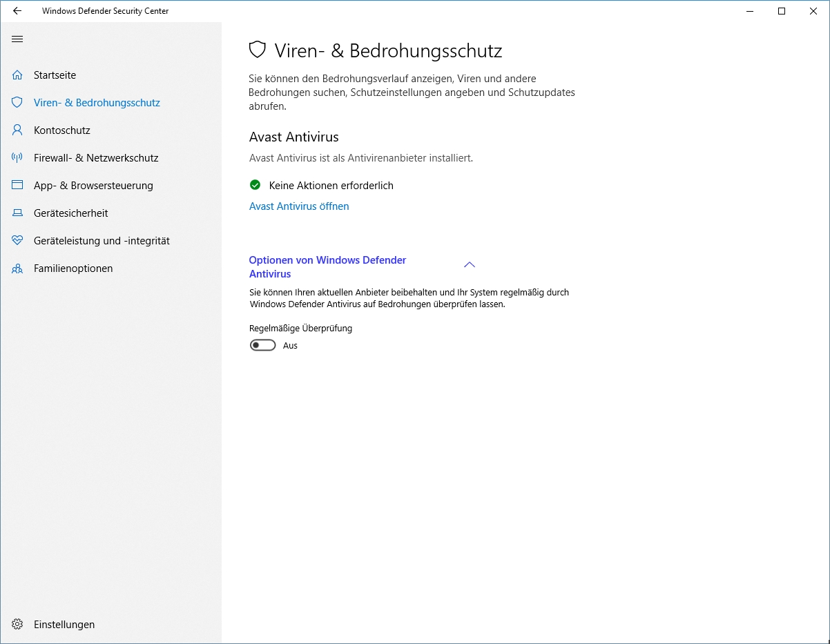Click the gear icon for Einstellungen
Screen dimensions: 830x644
coord(17,624)
